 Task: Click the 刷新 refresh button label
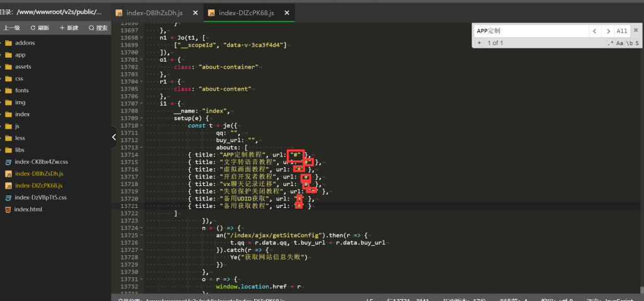tap(43, 28)
